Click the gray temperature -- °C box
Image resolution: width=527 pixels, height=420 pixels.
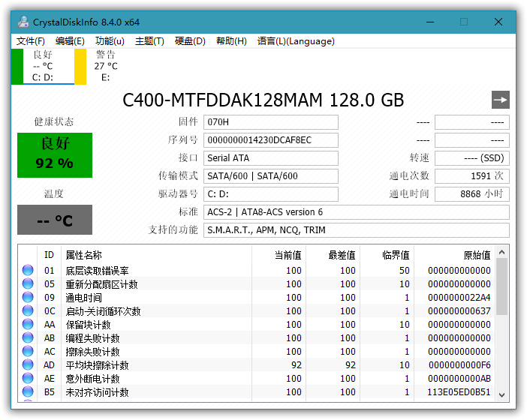[x=55, y=220]
